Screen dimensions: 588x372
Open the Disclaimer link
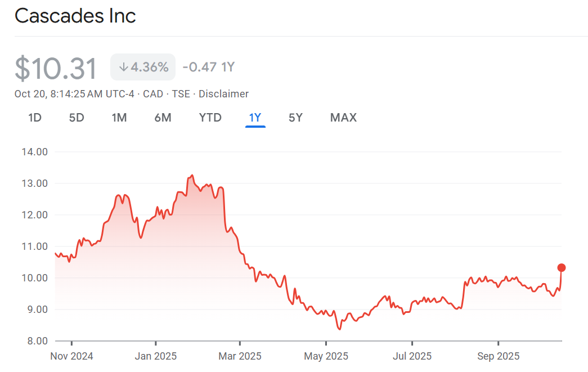pos(223,94)
